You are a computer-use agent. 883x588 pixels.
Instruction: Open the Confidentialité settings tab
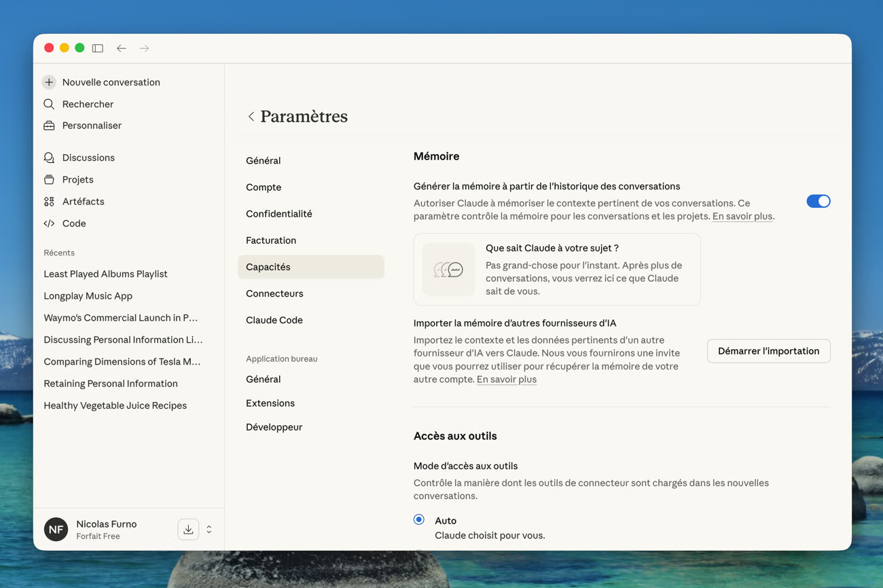click(x=278, y=214)
